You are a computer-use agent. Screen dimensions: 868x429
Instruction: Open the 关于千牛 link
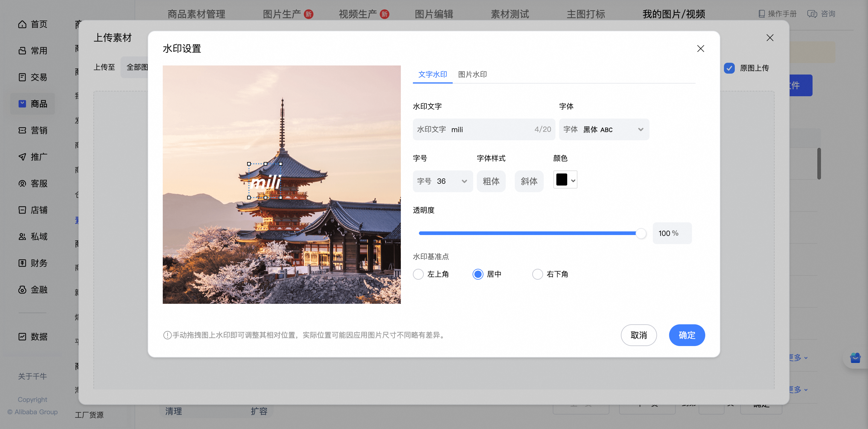coord(32,377)
